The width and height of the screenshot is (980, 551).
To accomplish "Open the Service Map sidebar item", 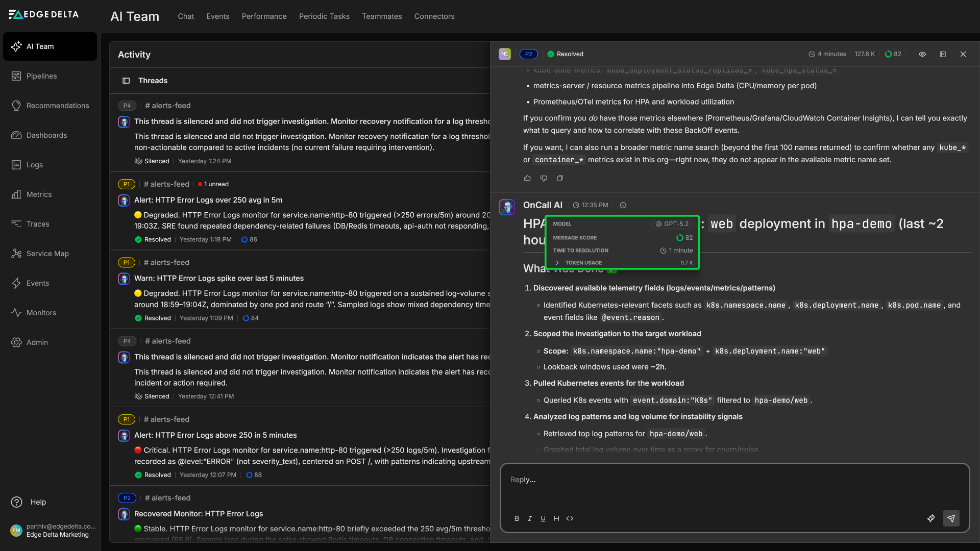I will click(x=47, y=253).
